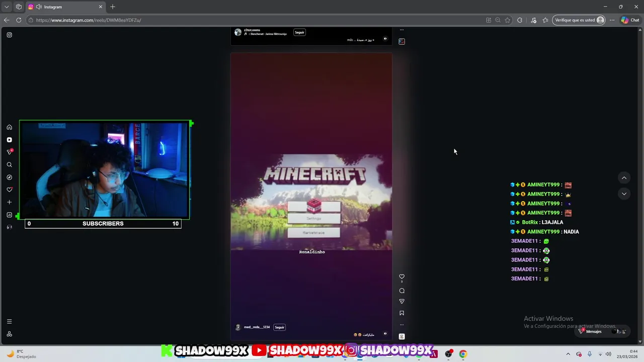Follow med_reda__1234 with Seguir button
This screenshot has width=644, height=362.
[280, 327]
